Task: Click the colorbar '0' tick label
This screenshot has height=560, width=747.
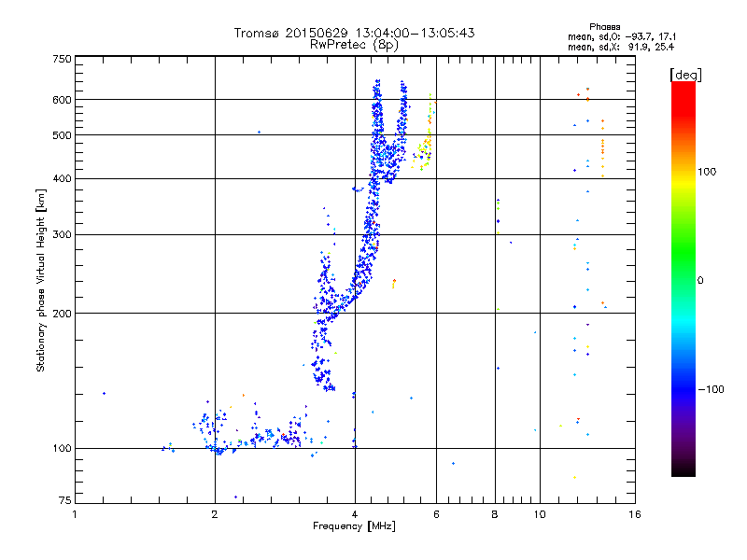Action: click(700, 281)
